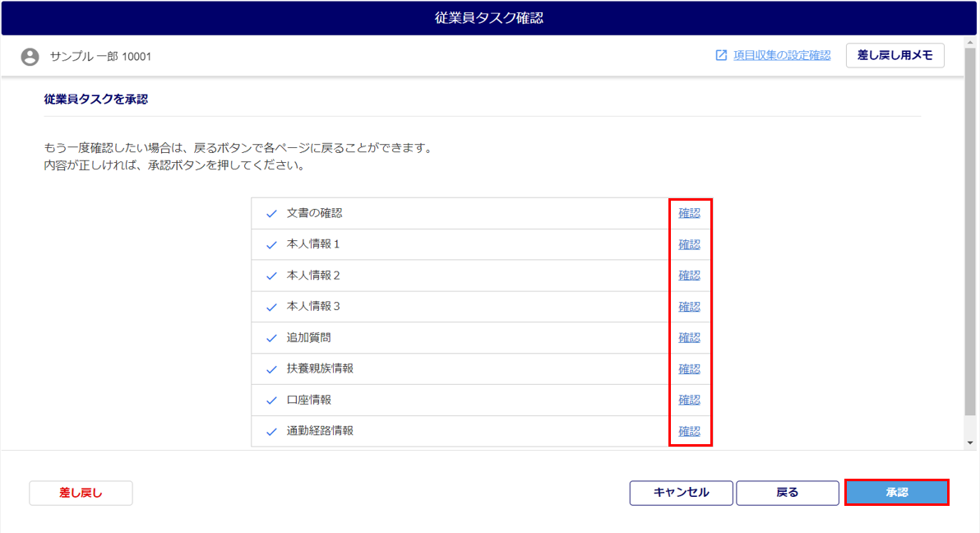Viewport: 980px width, 533px height.
Task: Click the checkmark icon beside 追加質問
Action: pos(271,338)
